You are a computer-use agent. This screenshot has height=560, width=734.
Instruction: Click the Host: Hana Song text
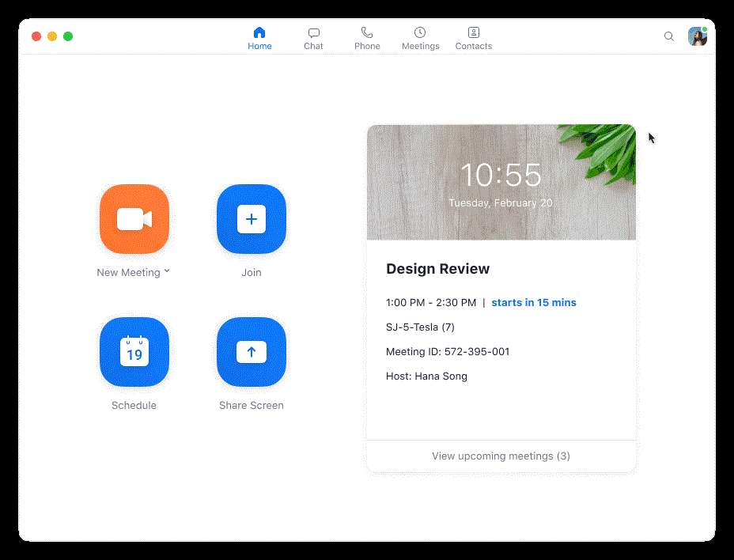pyautogui.click(x=426, y=376)
